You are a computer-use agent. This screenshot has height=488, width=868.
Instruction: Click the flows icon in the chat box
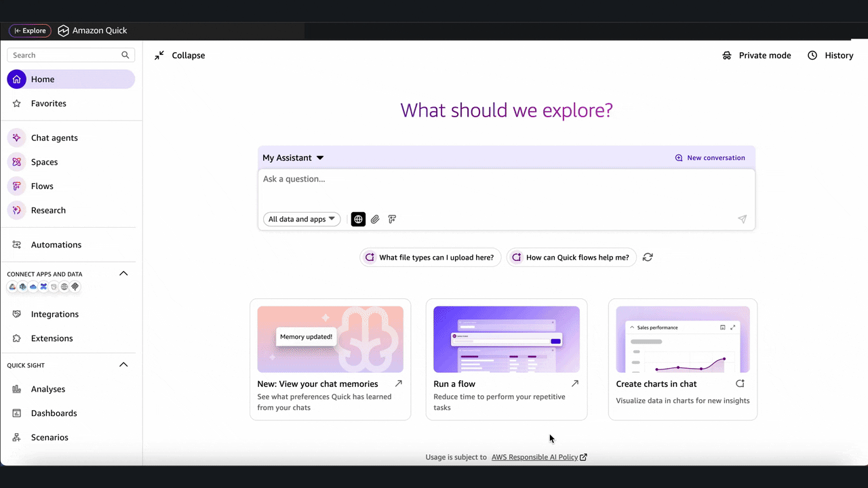pyautogui.click(x=392, y=219)
